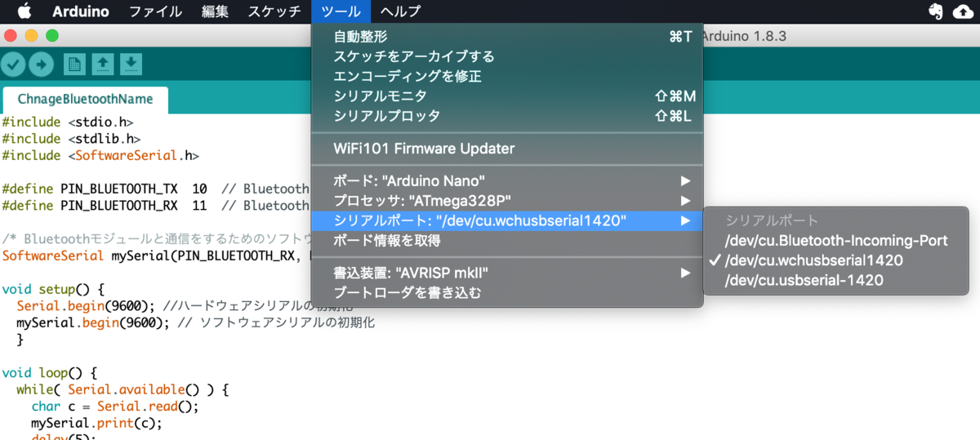This screenshot has width=980, height=440.
Task: Switch to the ChnageBluetoothName tab
Action: click(85, 99)
